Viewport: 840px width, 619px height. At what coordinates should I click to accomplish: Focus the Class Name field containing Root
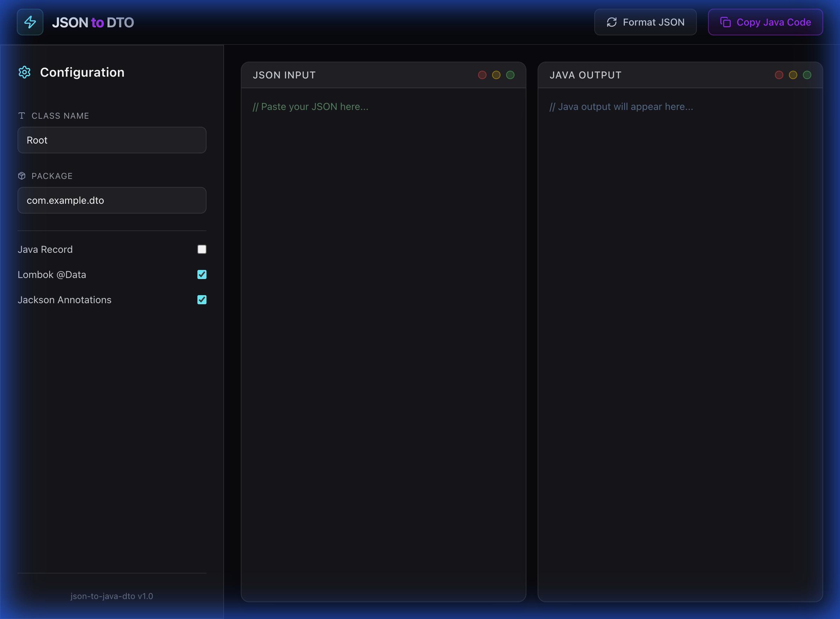(112, 140)
